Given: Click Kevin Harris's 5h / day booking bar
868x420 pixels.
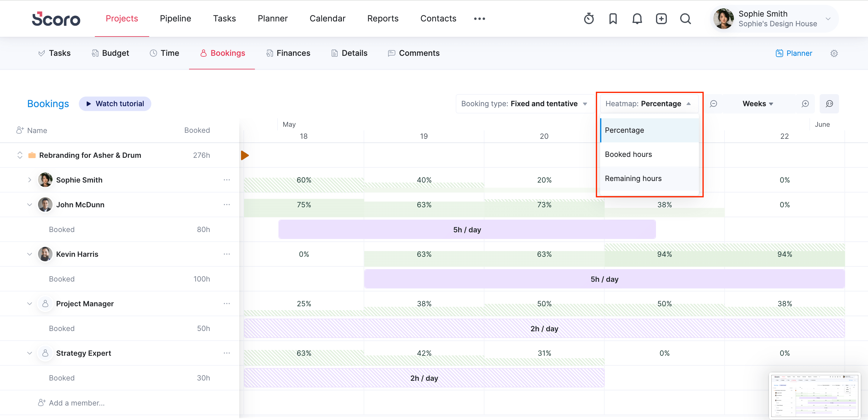Looking at the screenshot, I should [x=605, y=279].
